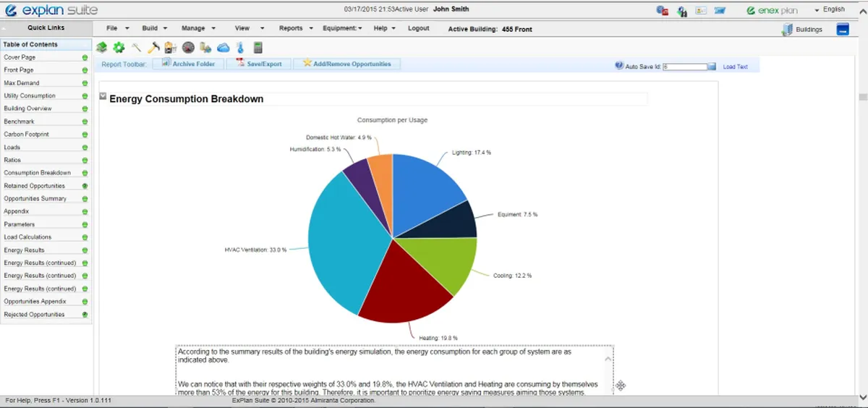Click the Add/Remove Opportunities button
Image resolution: width=868 pixels, height=408 pixels.
(347, 64)
